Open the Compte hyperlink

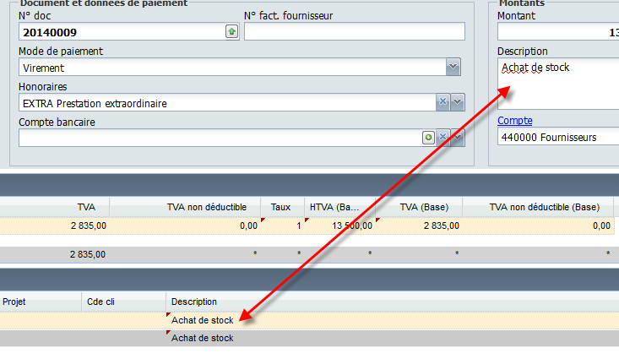(x=515, y=121)
